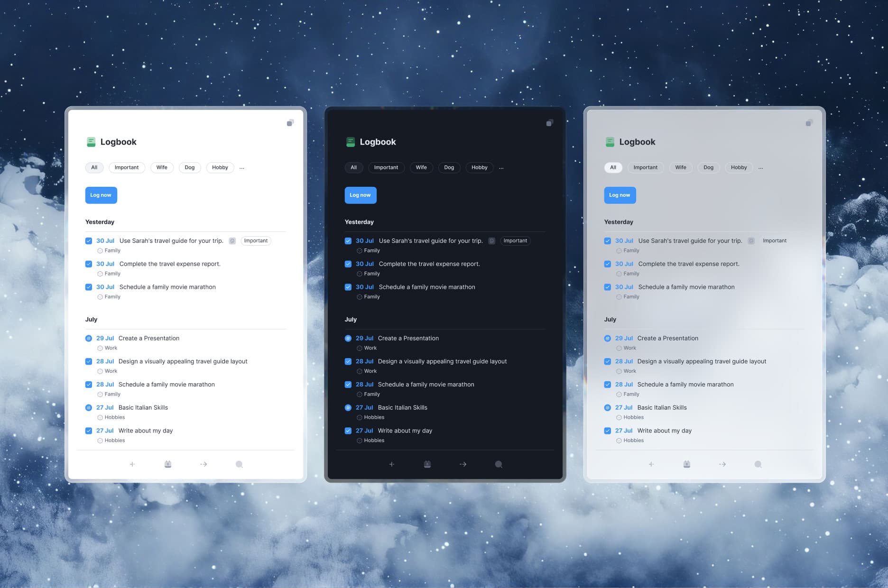This screenshot has height=588, width=888.
Task: Uncheck 'Use Sarah's travel guide' in translucent window
Action: point(608,241)
